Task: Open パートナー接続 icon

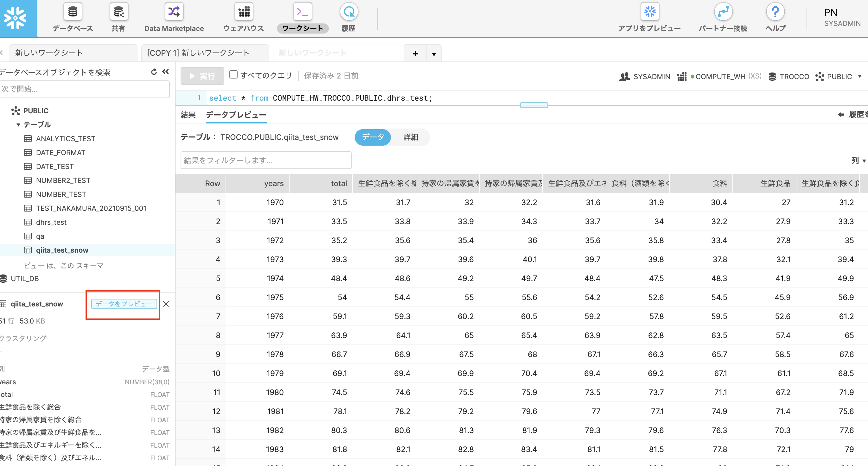Action: pyautogui.click(x=723, y=11)
